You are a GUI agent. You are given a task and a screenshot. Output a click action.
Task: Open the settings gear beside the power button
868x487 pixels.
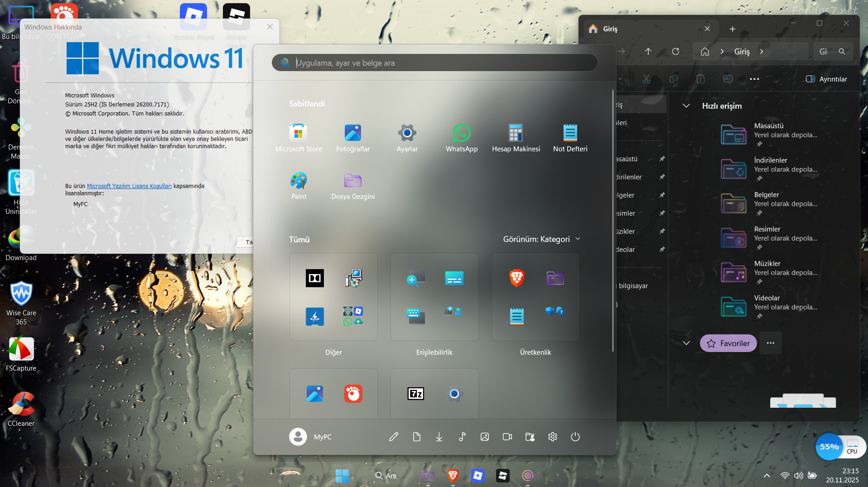click(553, 437)
